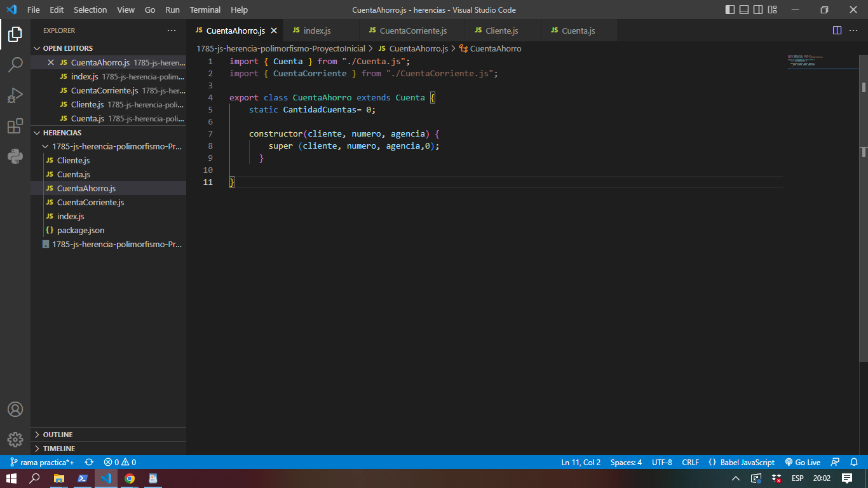Open the Edit menu
868x488 pixels.
(x=57, y=10)
